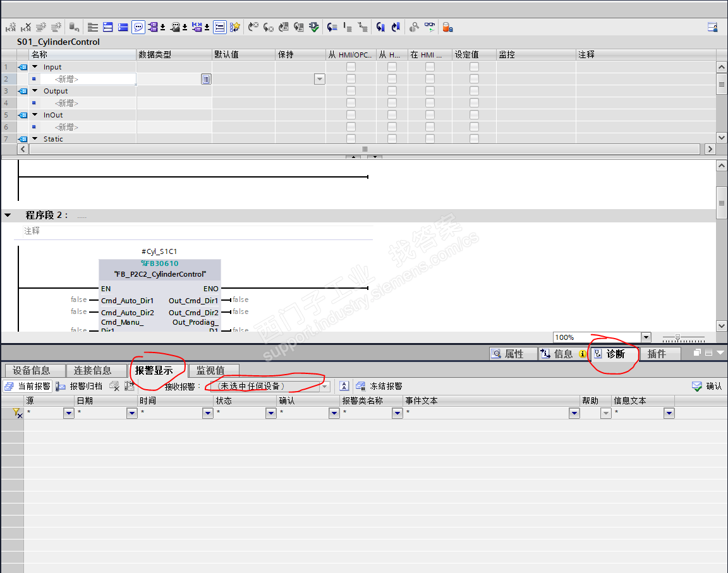Collapse 程序段 2 network triangle

pos(8,215)
